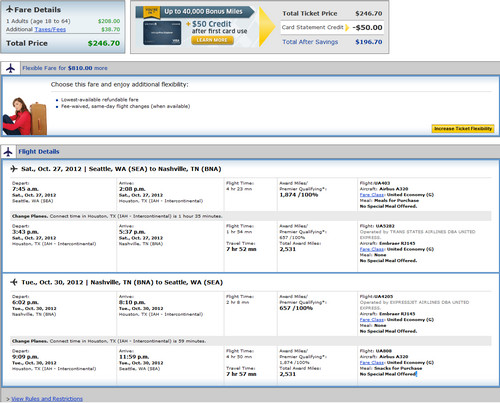Click the credit card image in bonus miles promo

[x=162, y=33]
